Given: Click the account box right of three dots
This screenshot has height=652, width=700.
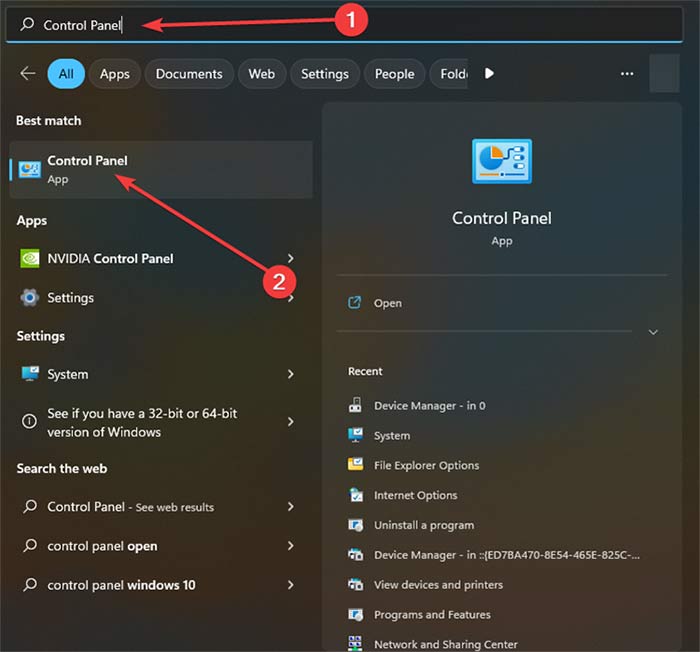Looking at the screenshot, I should (664, 73).
